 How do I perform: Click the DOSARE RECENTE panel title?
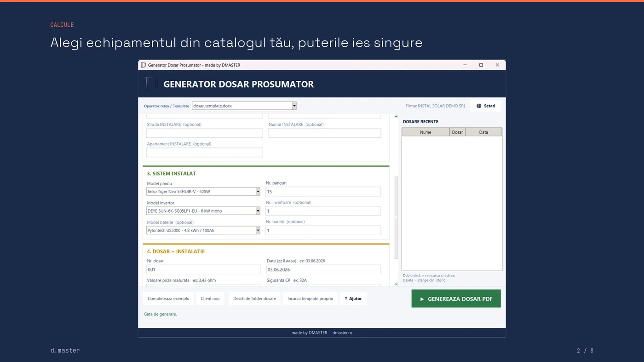(x=420, y=122)
